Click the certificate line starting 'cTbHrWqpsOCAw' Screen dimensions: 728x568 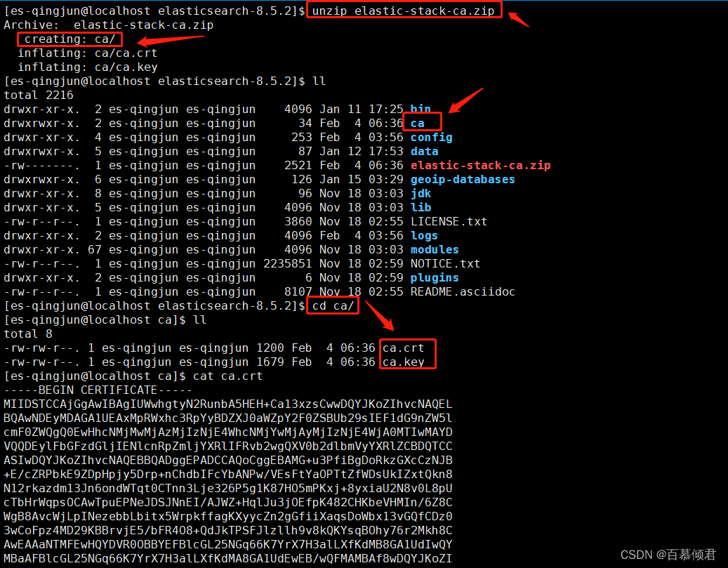click(x=228, y=503)
